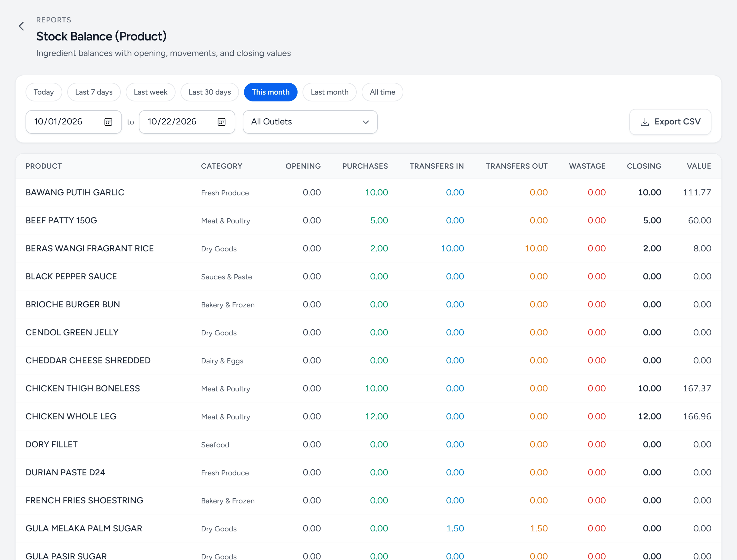Open the end date calendar picker icon
This screenshot has width=737, height=560.
(x=222, y=122)
